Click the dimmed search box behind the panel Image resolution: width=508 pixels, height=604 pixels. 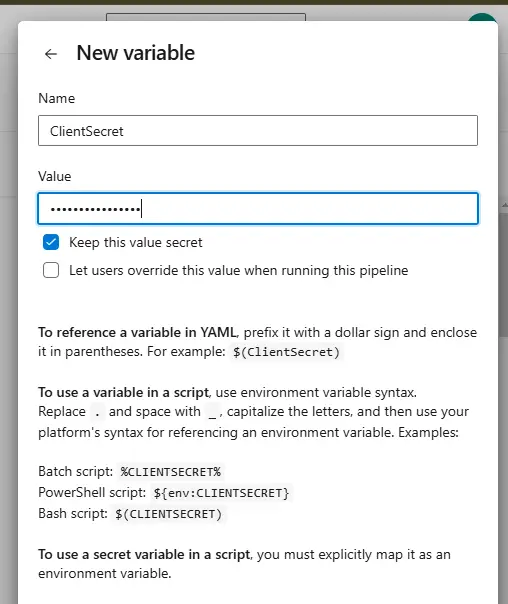click(206, 17)
